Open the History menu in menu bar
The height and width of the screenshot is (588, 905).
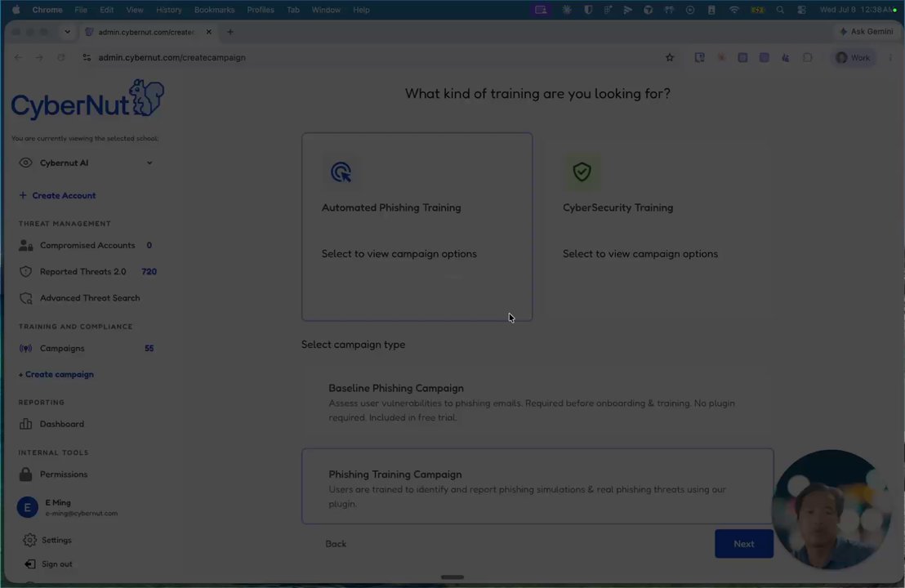click(x=168, y=10)
